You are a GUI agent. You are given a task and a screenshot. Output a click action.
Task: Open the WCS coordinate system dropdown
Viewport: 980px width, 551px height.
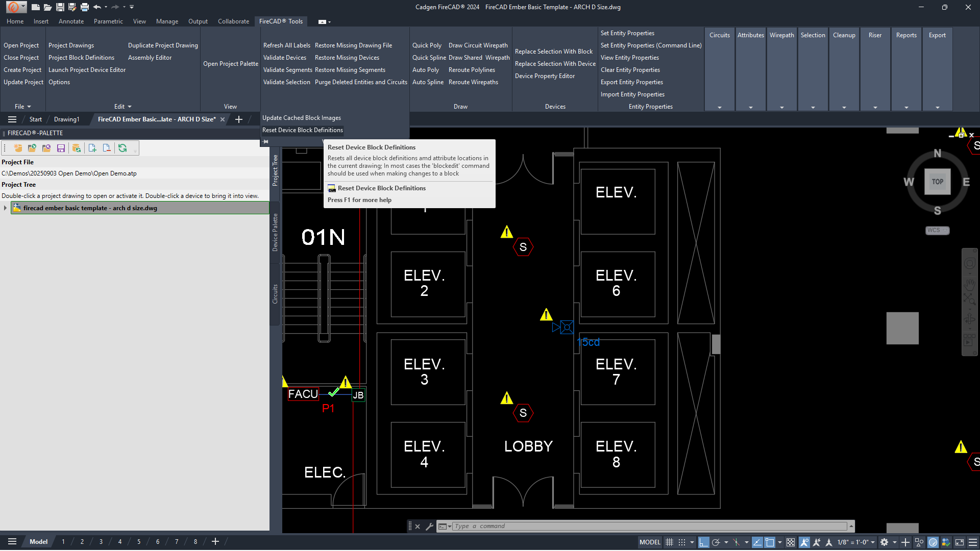click(937, 231)
